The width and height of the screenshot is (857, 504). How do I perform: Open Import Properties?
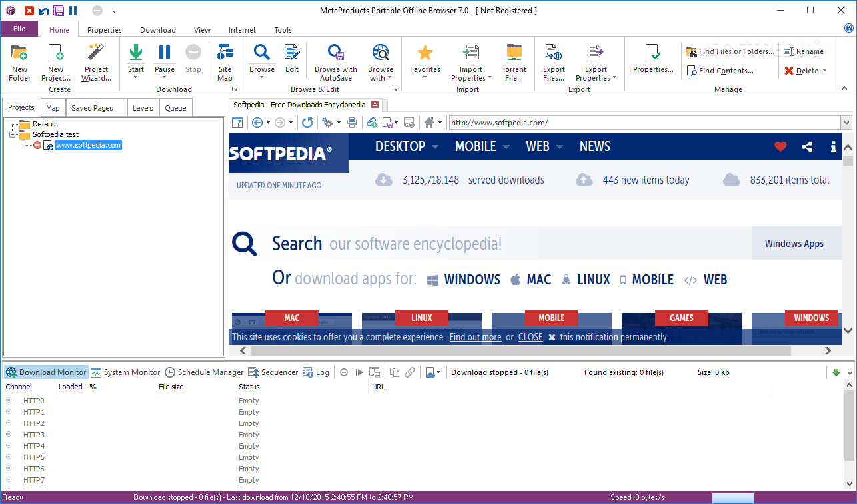(x=471, y=62)
